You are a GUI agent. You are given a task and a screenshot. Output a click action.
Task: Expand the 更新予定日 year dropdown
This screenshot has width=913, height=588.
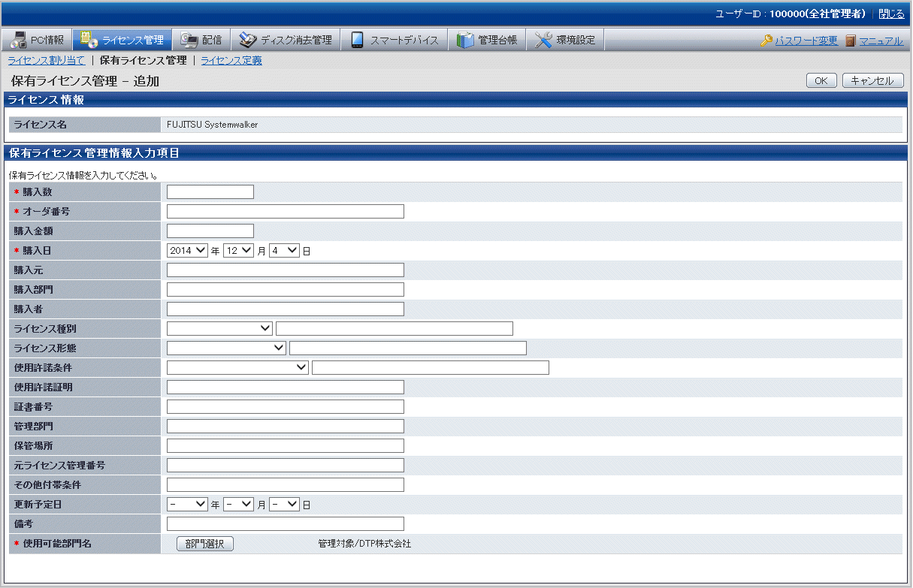tap(187, 505)
